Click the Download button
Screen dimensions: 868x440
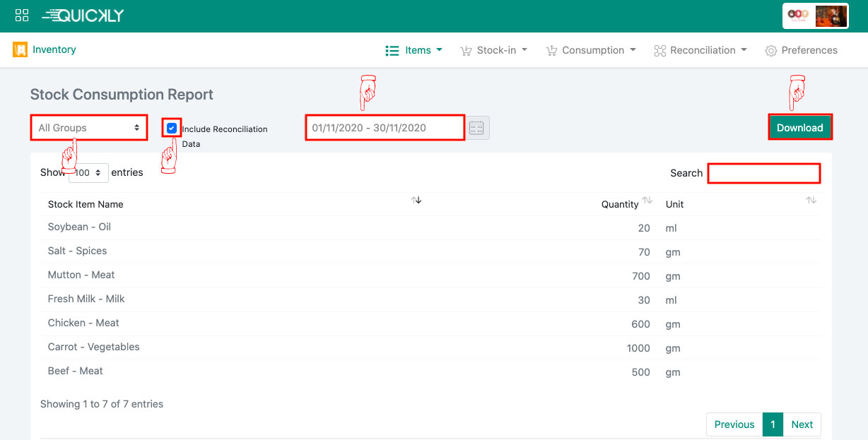pyautogui.click(x=799, y=128)
